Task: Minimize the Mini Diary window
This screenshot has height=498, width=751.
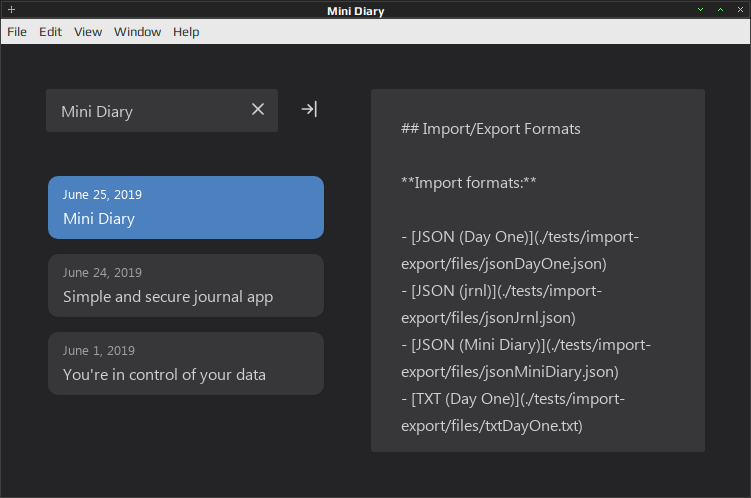Action: pos(700,10)
